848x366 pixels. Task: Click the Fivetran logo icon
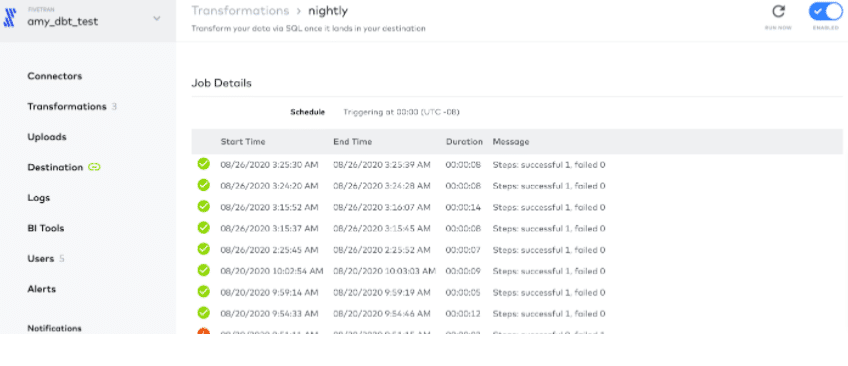pos(9,18)
